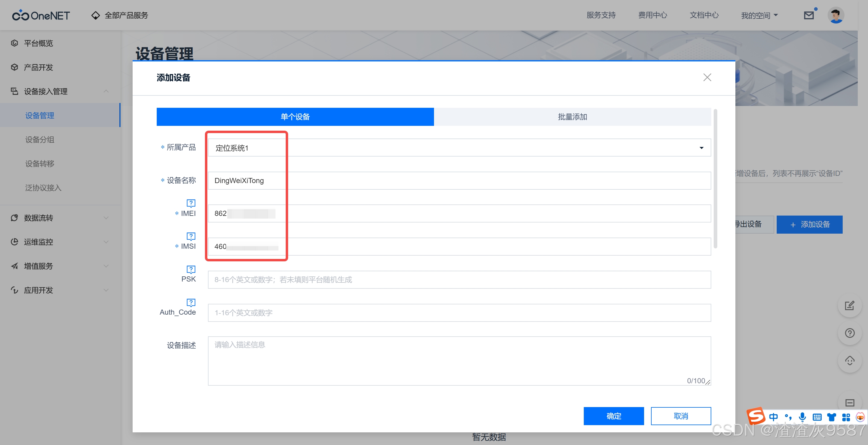Click into the 设备描述 description textarea

(459, 360)
